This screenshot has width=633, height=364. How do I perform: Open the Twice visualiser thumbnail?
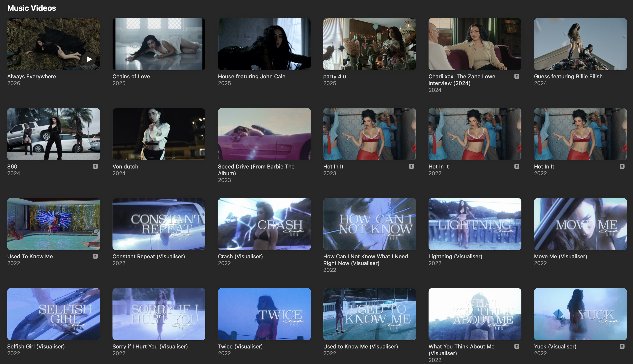(x=264, y=314)
